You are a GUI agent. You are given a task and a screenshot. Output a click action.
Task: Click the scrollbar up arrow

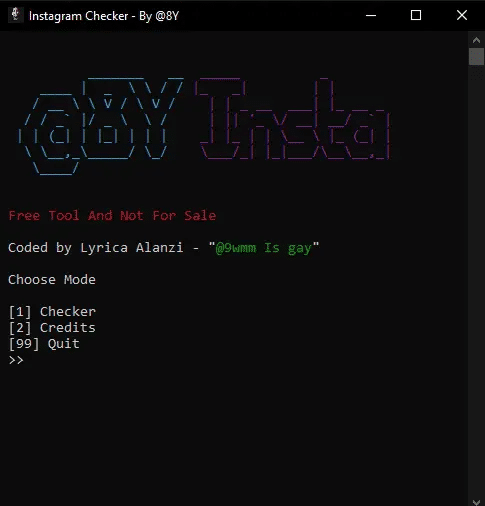[x=476, y=40]
